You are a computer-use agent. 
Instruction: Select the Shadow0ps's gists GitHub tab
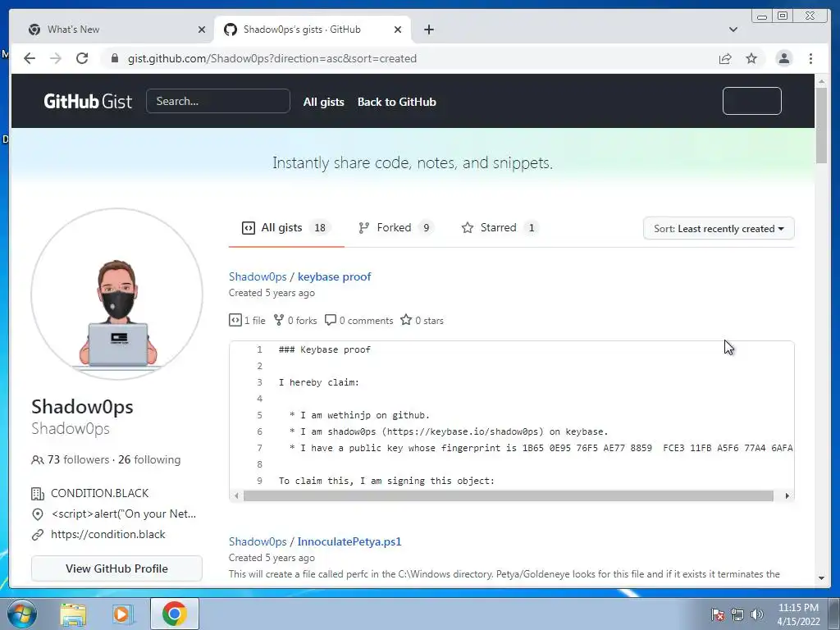(x=313, y=30)
